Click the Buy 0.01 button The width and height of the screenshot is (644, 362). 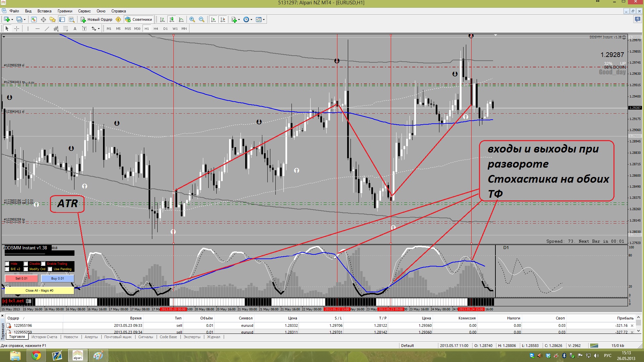pos(57,279)
